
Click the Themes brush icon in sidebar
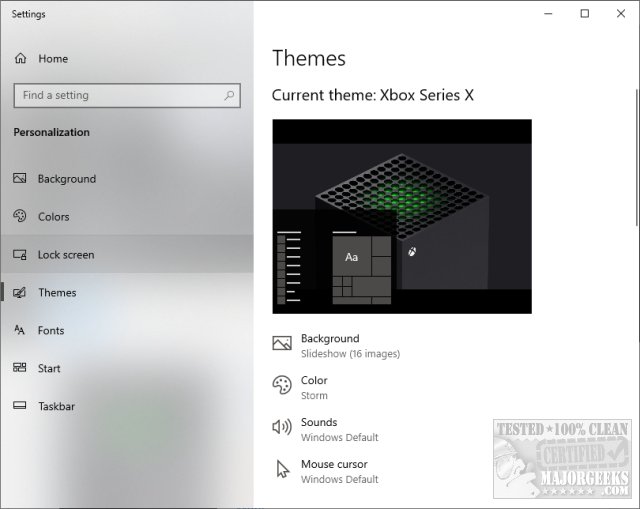(20, 293)
